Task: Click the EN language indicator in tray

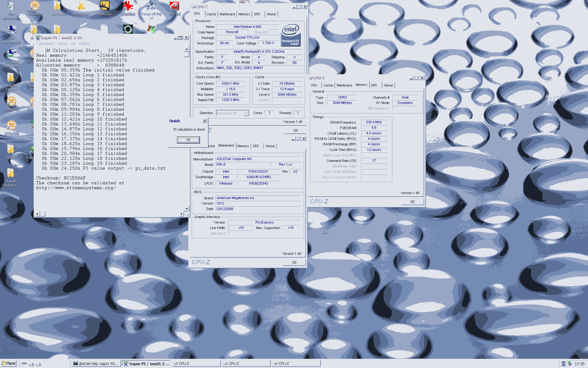Action: pyautogui.click(x=563, y=364)
